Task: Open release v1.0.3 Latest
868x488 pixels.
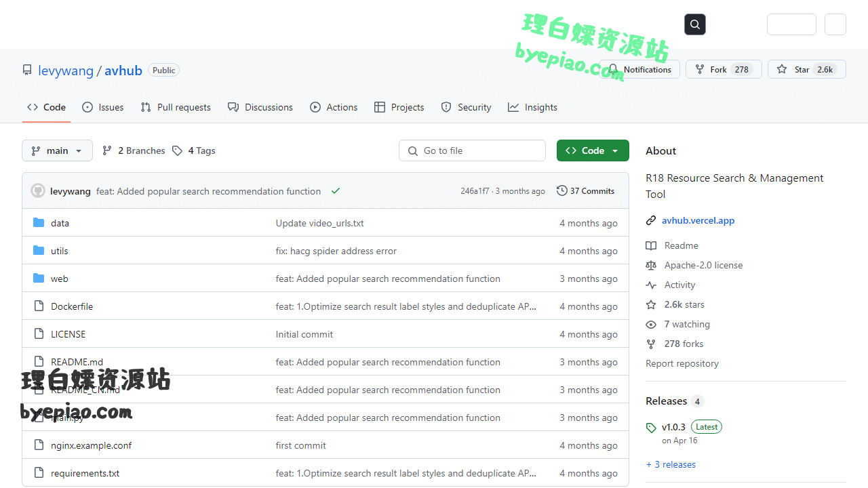Action: pos(692,427)
